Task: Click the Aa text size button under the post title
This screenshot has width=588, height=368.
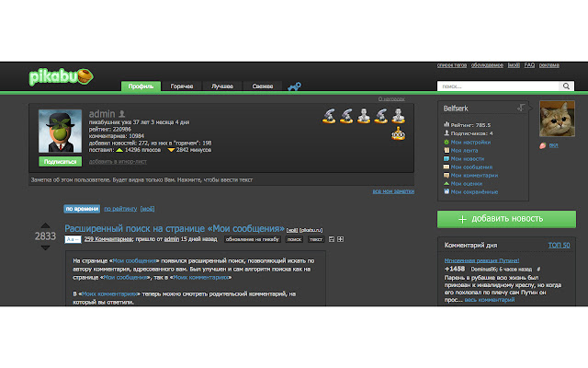Action: pos(73,239)
